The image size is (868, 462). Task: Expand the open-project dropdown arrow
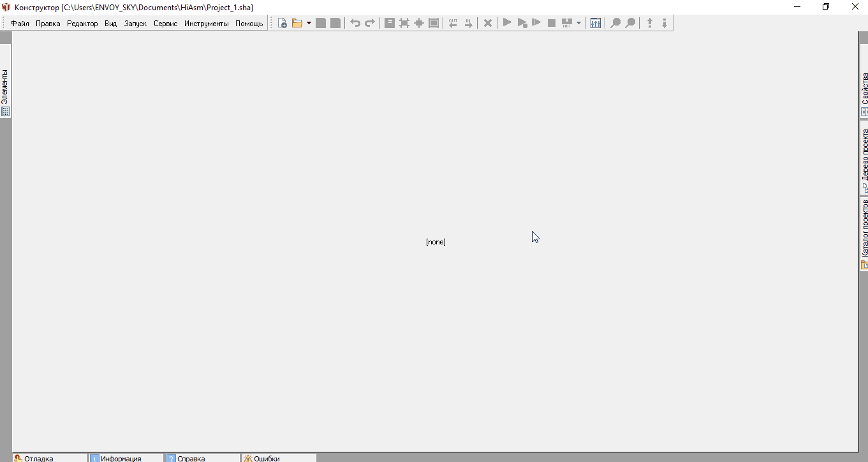tap(309, 23)
